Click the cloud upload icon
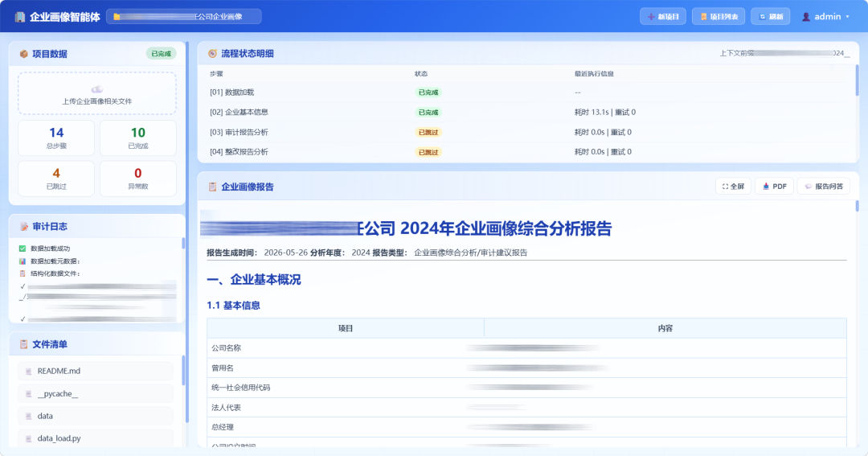The image size is (868, 456). tap(97, 89)
